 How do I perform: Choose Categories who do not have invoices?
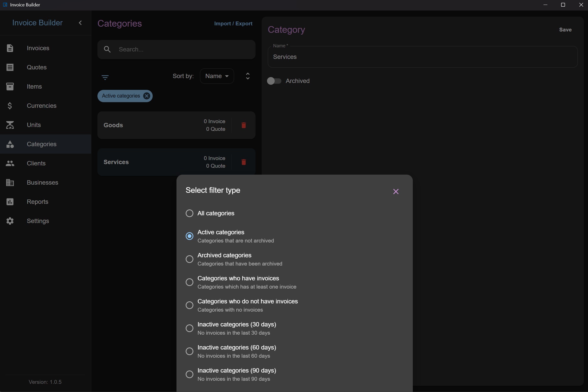[x=189, y=305]
